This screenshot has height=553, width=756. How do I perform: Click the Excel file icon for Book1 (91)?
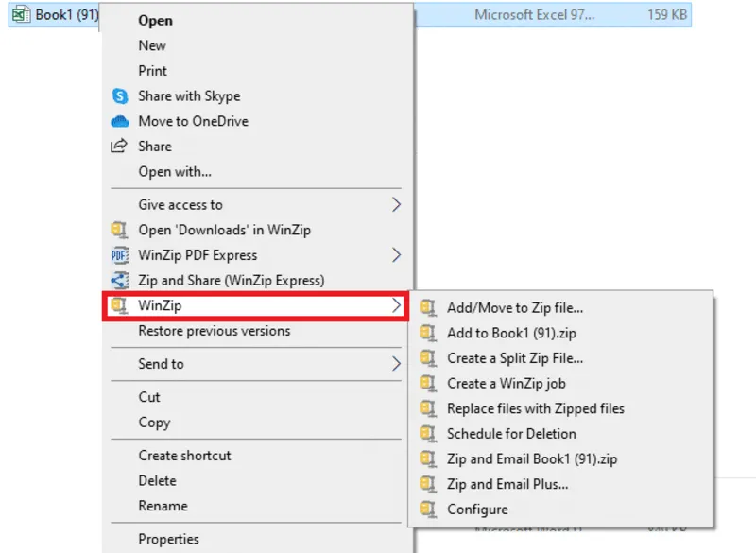pos(21,14)
